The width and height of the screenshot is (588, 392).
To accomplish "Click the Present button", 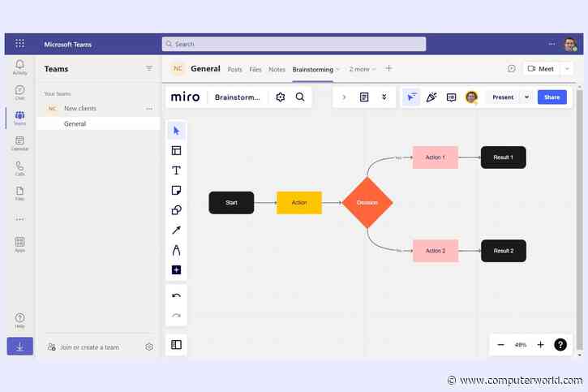I will (x=503, y=97).
